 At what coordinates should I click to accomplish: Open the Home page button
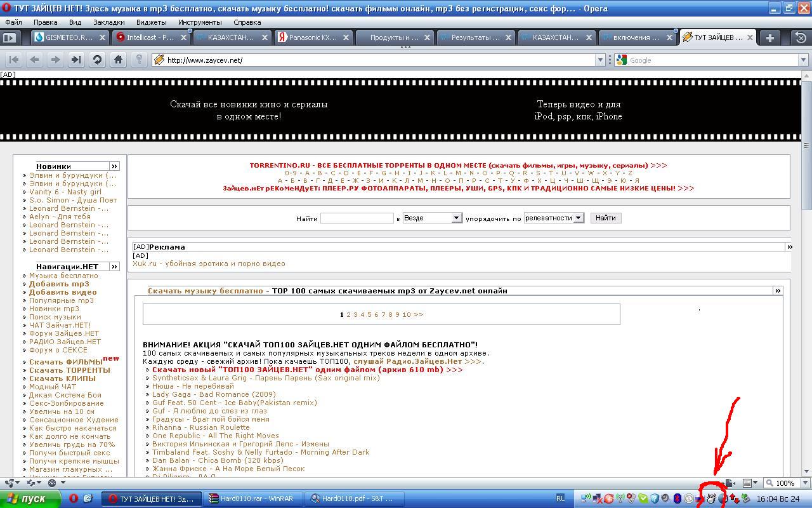(118, 60)
